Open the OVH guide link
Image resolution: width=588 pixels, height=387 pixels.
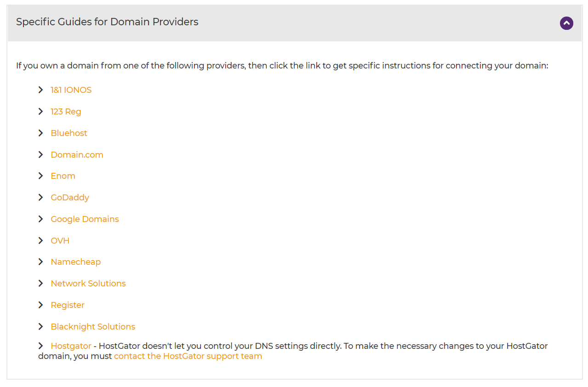point(60,241)
